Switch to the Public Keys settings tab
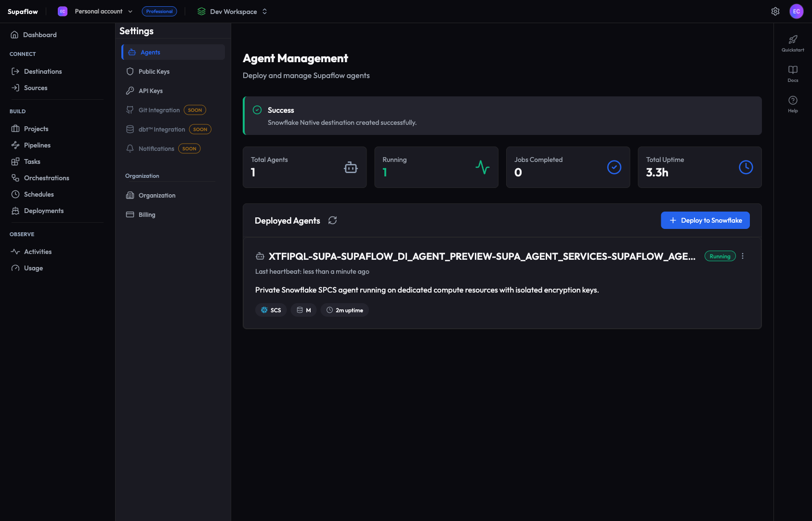The image size is (812, 521). click(x=154, y=71)
